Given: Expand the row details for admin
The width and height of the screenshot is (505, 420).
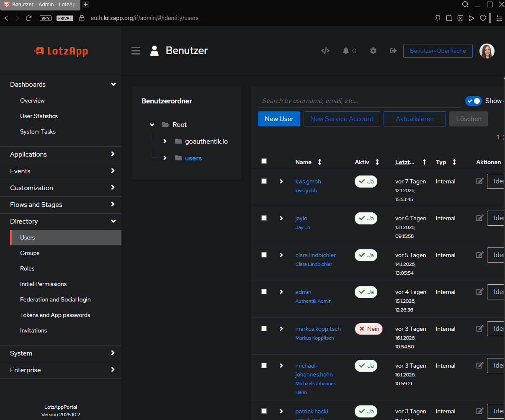Looking at the screenshot, I should (x=281, y=292).
